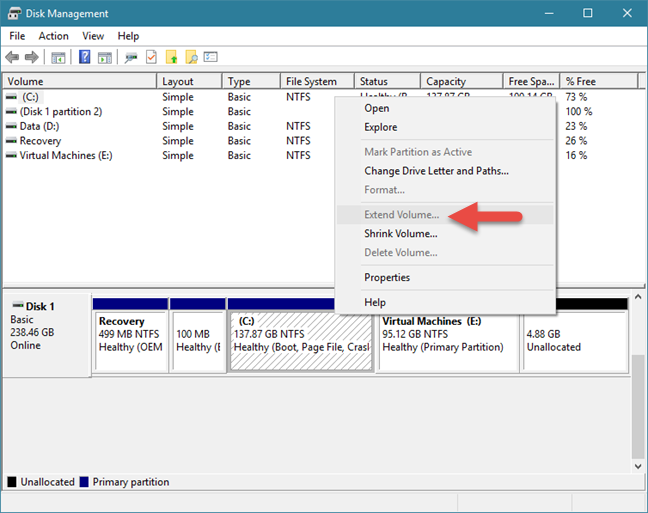Click the greyed Extend Volume entry
The height and width of the screenshot is (513, 648).
click(x=445, y=215)
